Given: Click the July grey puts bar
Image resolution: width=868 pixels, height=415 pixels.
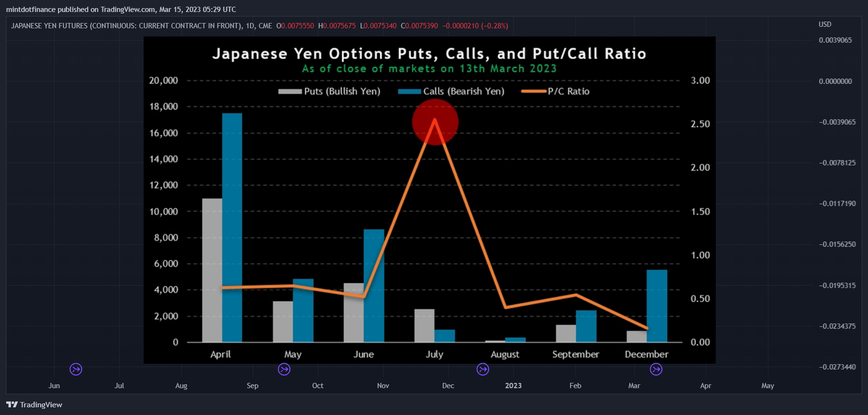Looking at the screenshot, I should (x=425, y=325).
